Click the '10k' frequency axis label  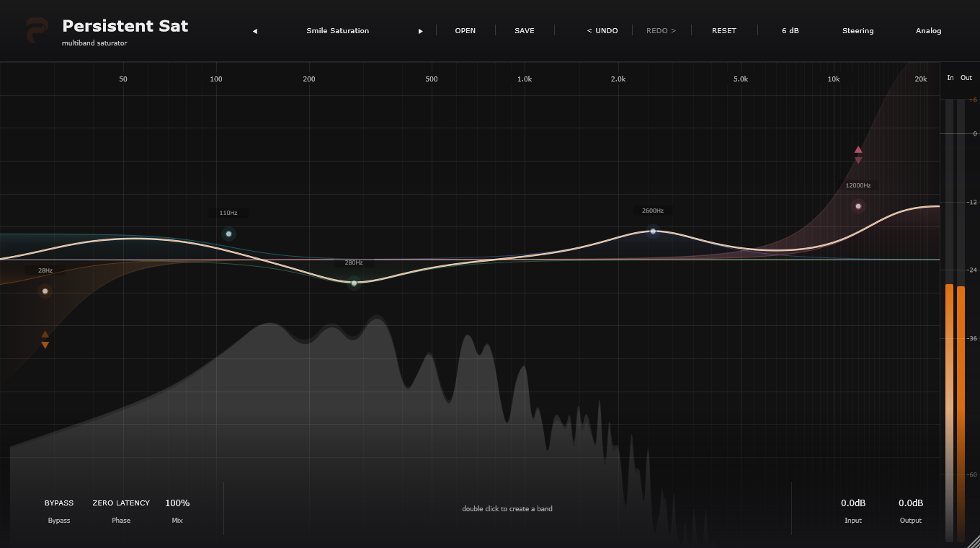coord(834,79)
